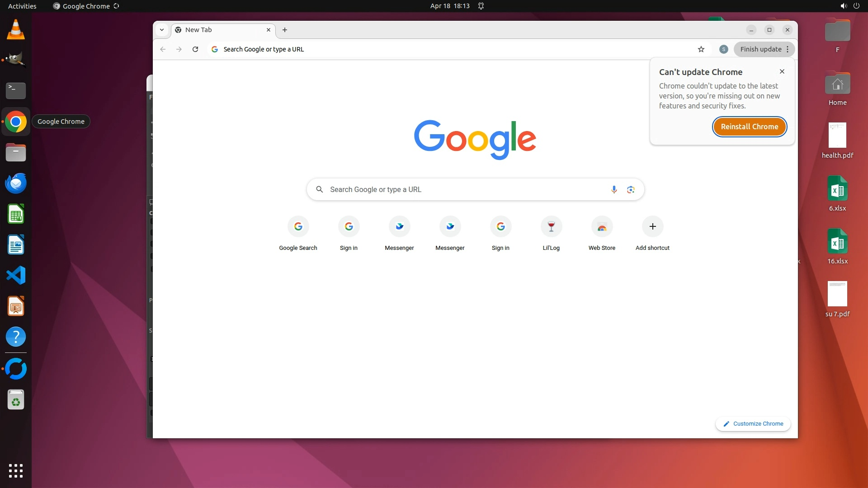Click the reload page icon
868x488 pixels.
pyautogui.click(x=195, y=49)
